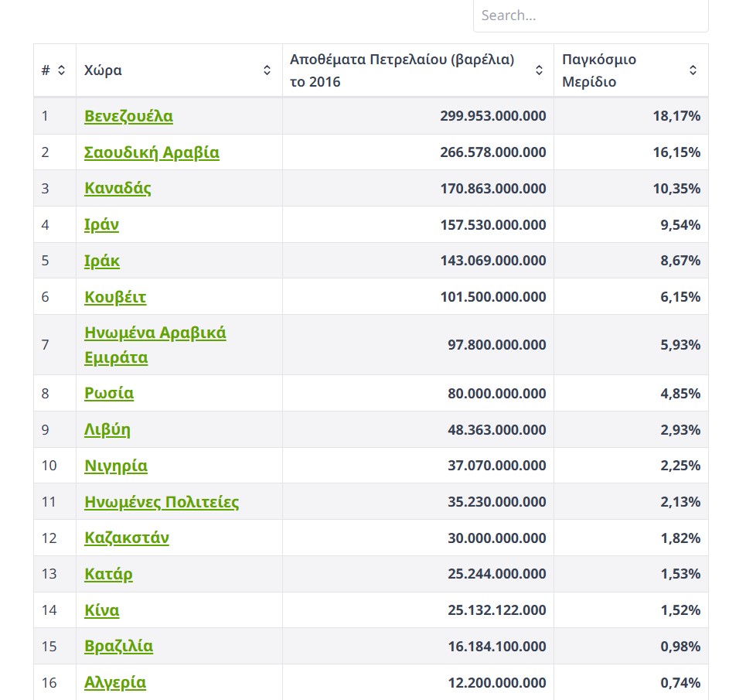Select the Ιράκ link
Screen dimensions: 746x700
tap(102, 261)
